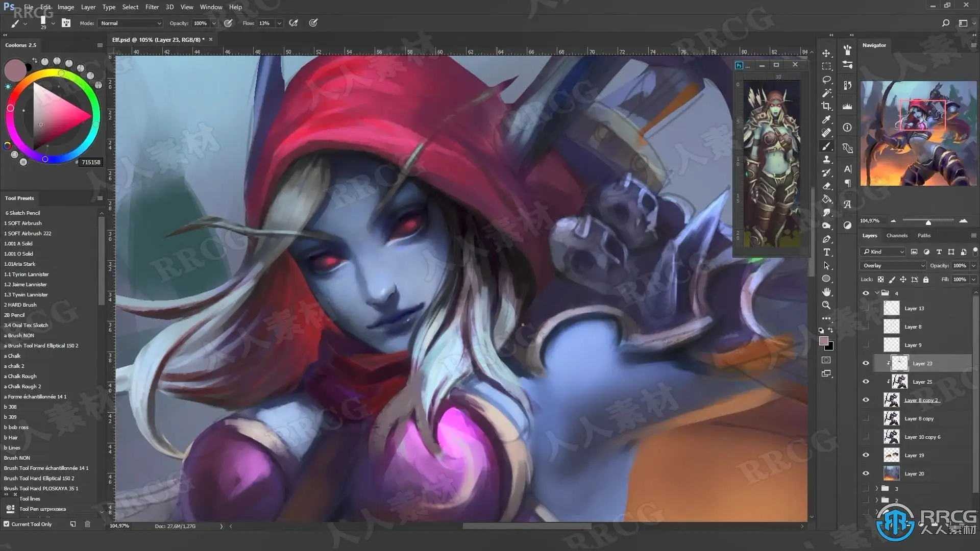Viewport: 980px width, 551px height.
Task: Open the brush preset picker dropdown
Action: [53, 23]
